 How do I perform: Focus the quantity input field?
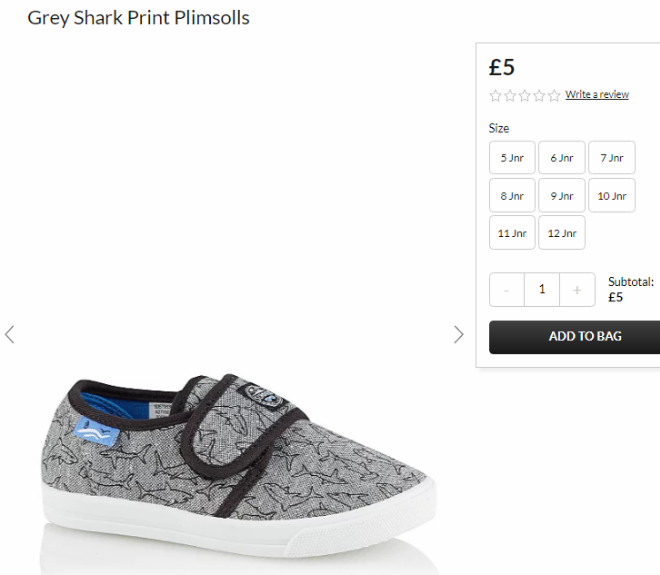pyautogui.click(x=542, y=290)
